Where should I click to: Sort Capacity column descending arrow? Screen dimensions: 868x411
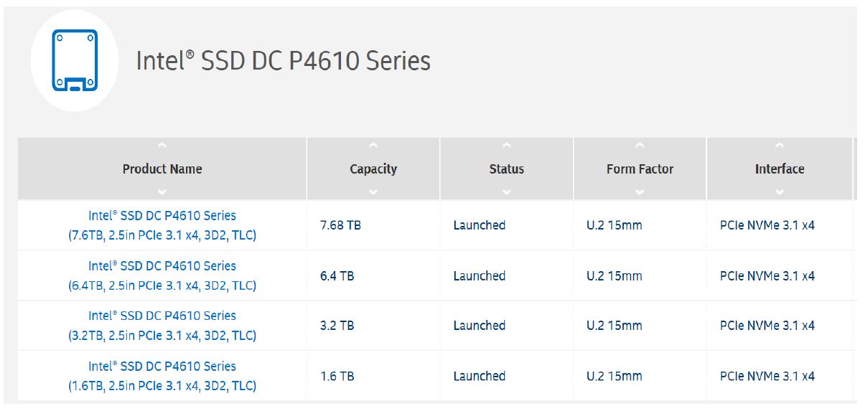click(373, 192)
